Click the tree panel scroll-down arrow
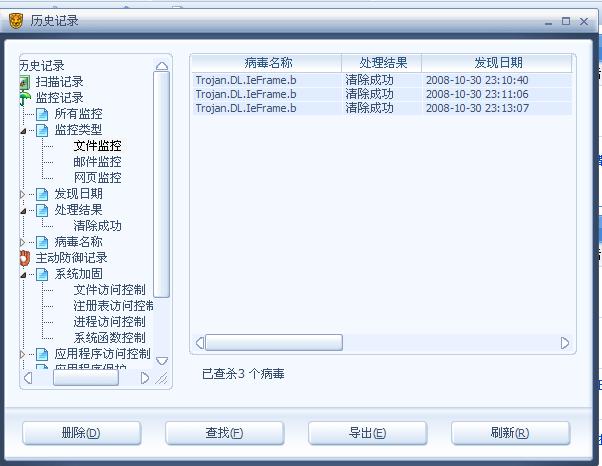The height and width of the screenshot is (466, 602). (x=162, y=361)
